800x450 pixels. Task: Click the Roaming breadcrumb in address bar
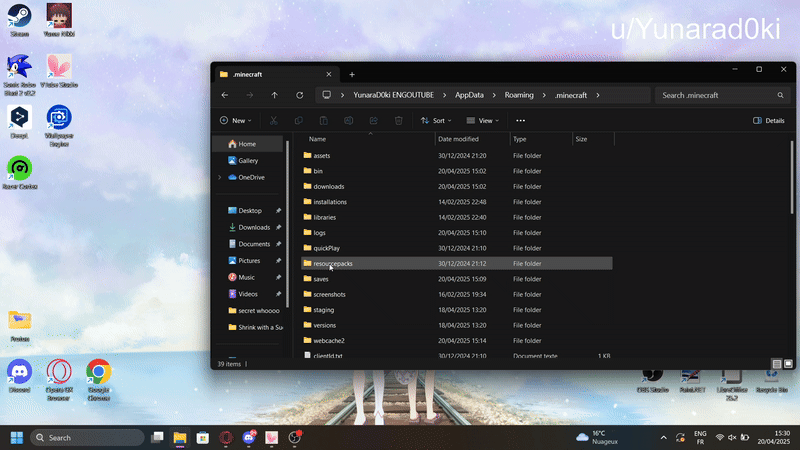(519, 95)
